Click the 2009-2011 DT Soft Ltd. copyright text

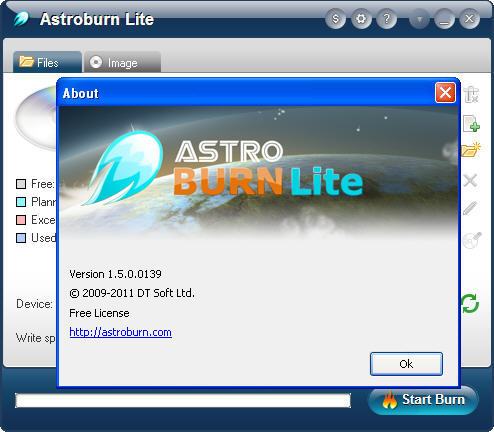click(132, 293)
